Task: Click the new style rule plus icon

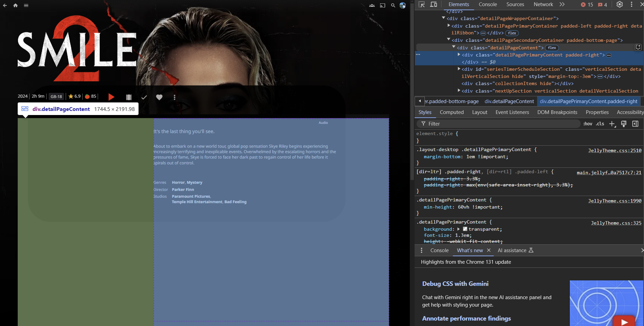Action: tap(612, 124)
